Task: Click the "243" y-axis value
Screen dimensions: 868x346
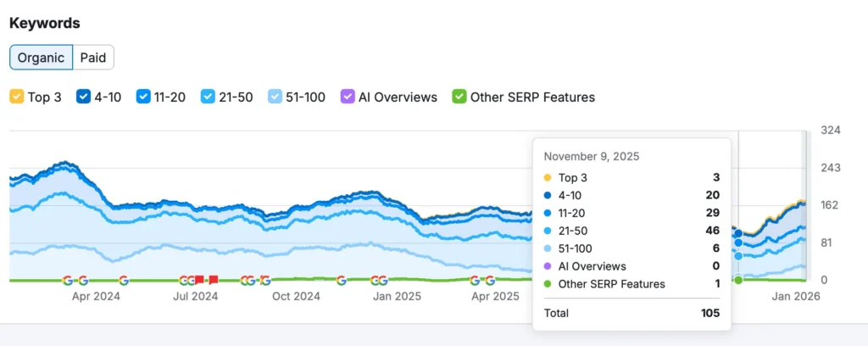Action: [x=831, y=168]
